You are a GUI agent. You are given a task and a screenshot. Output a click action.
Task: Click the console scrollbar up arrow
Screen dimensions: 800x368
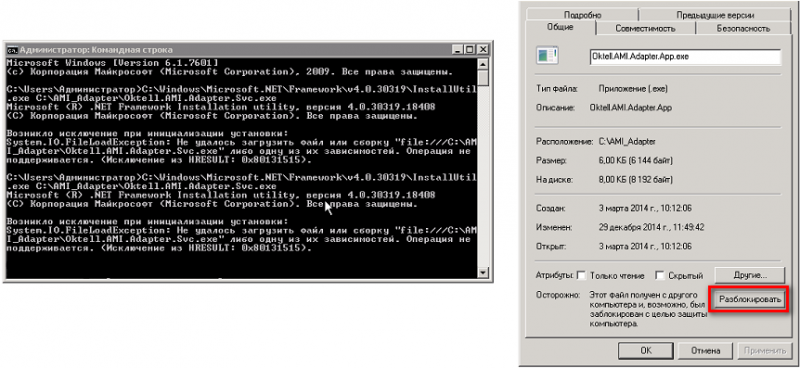(483, 63)
